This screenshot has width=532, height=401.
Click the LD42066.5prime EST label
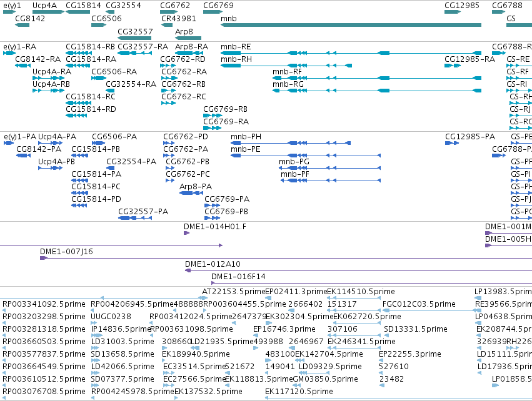pos(123,367)
